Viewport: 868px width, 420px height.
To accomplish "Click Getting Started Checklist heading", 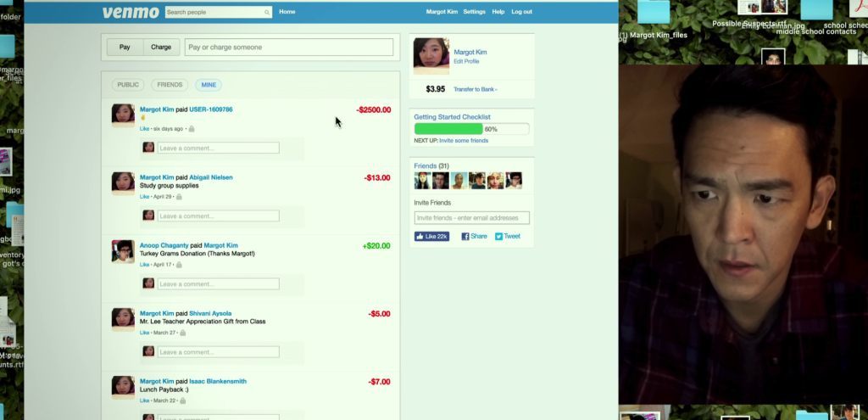I will tap(453, 117).
